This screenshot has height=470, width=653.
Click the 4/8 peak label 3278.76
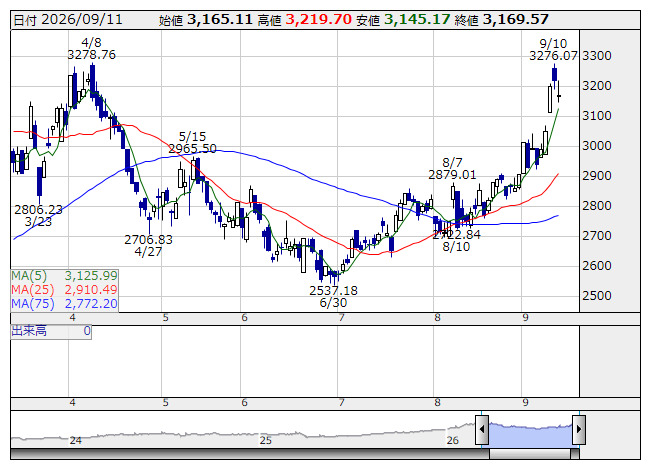92,49
